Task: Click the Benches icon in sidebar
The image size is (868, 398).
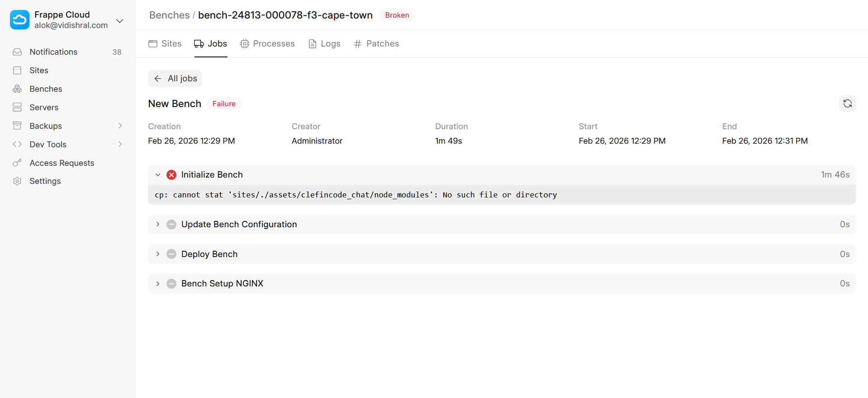Action: [17, 89]
